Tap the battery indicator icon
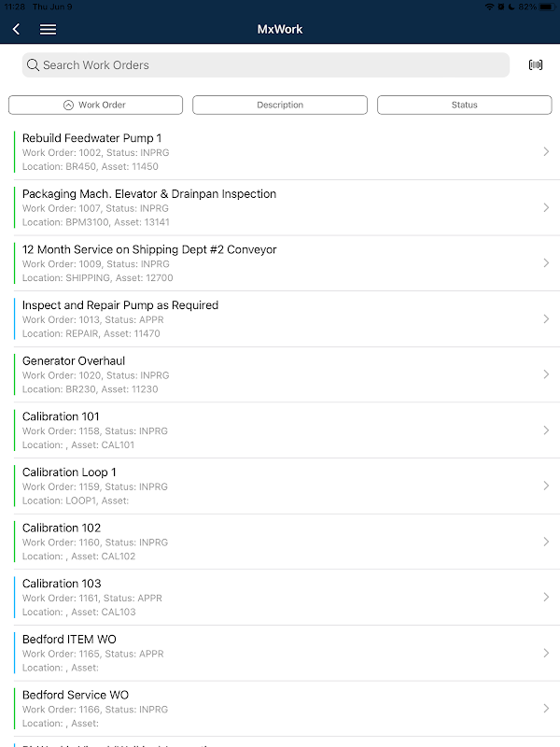 pyautogui.click(x=548, y=7)
